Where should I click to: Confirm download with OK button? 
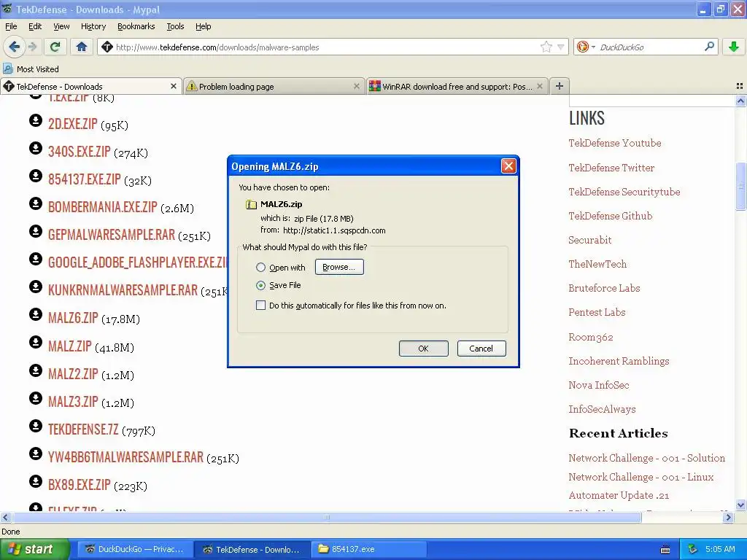click(x=424, y=349)
